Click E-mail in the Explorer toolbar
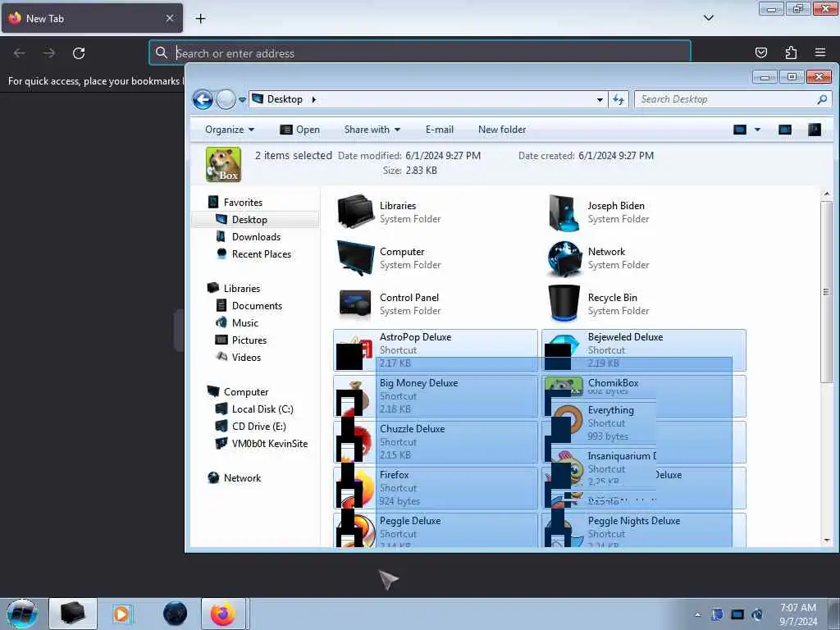This screenshot has height=630, width=840. (440, 130)
